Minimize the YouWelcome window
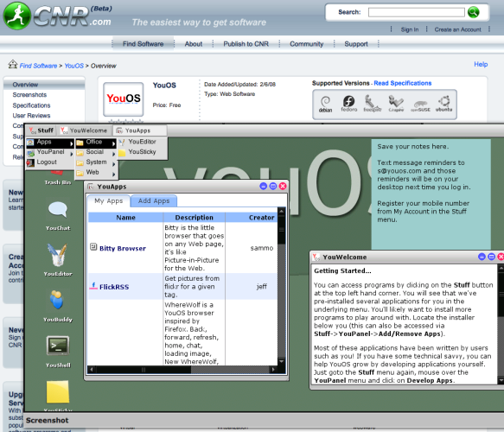Viewport: 504px width, 432px height. click(x=482, y=257)
